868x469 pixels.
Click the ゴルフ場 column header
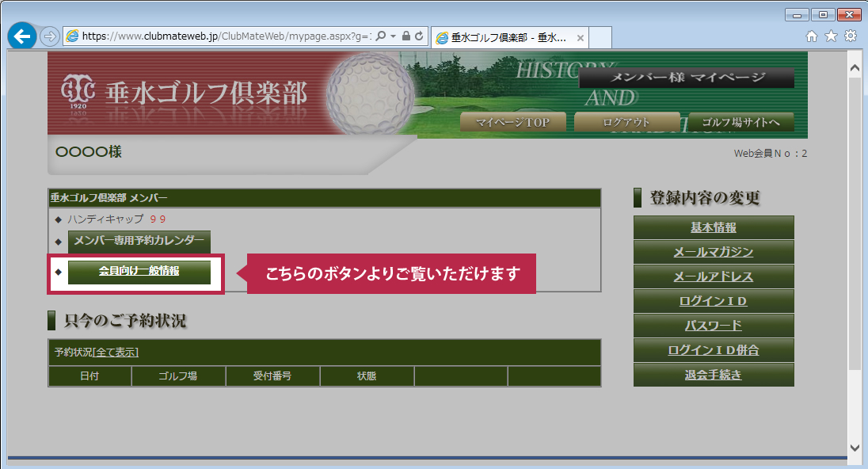coord(178,376)
